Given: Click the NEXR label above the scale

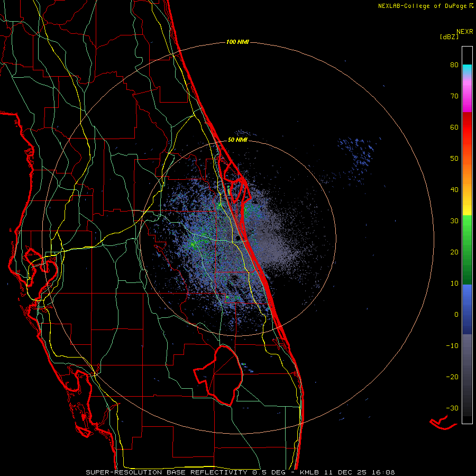Looking at the screenshot, I should tap(465, 32).
